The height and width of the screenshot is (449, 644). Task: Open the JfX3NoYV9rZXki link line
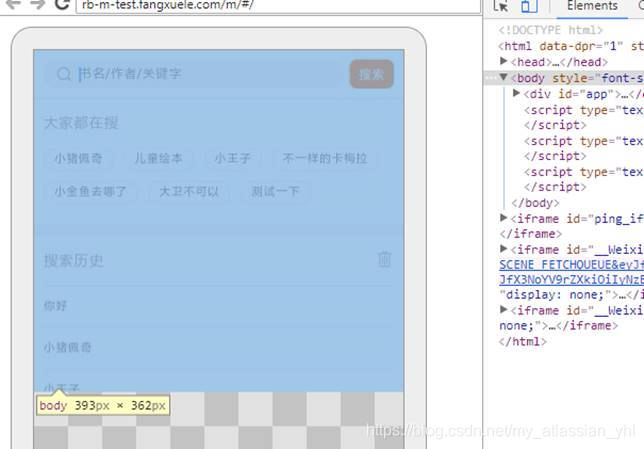click(x=571, y=279)
